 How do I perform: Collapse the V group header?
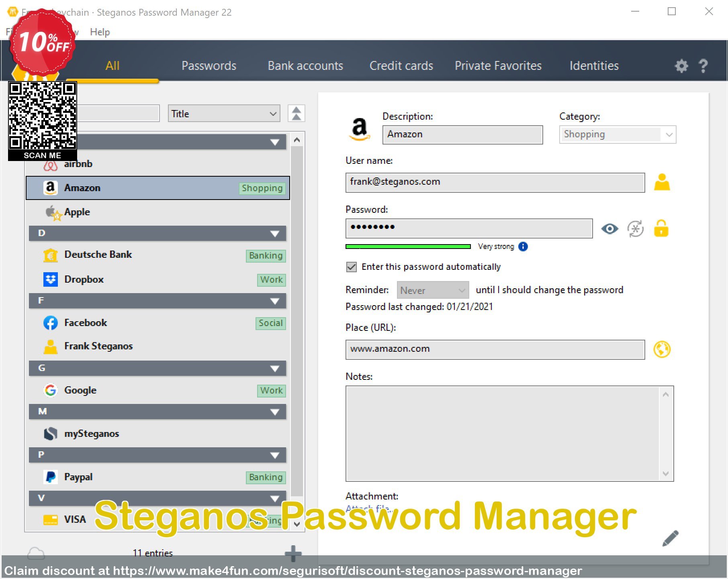click(157, 498)
